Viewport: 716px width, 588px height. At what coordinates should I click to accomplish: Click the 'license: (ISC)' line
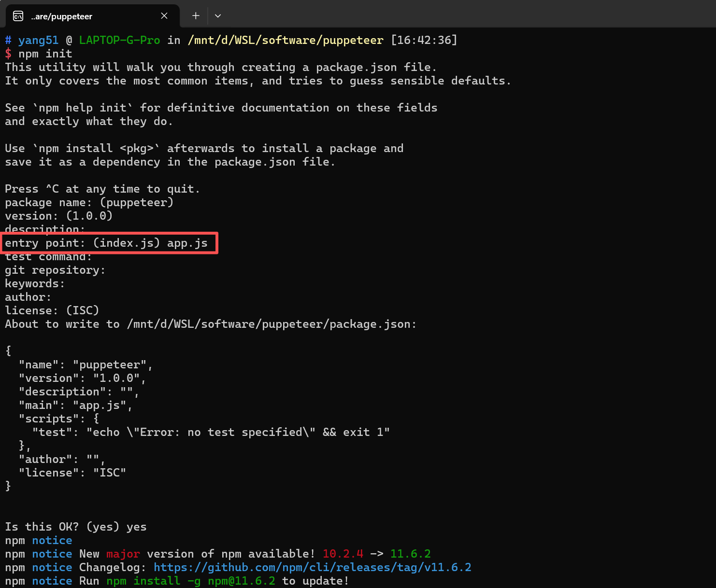point(52,310)
